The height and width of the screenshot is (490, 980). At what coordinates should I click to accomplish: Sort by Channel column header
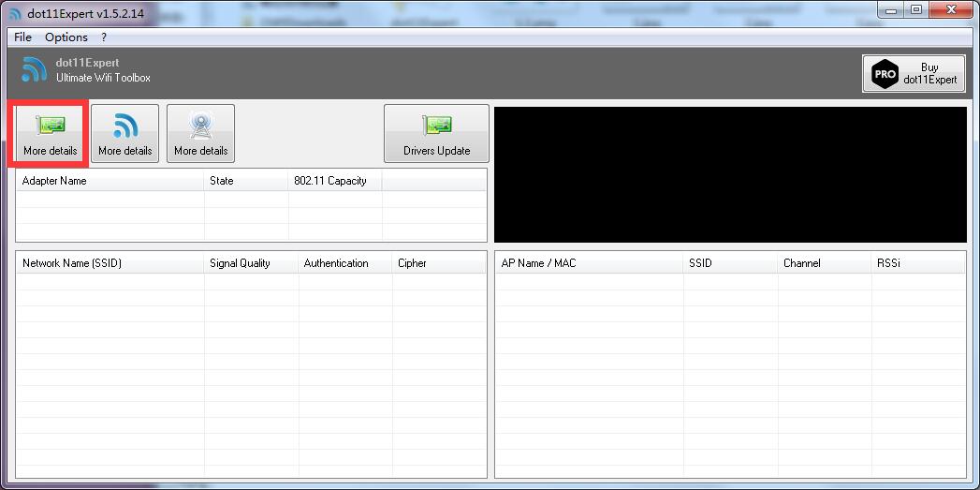825,263
